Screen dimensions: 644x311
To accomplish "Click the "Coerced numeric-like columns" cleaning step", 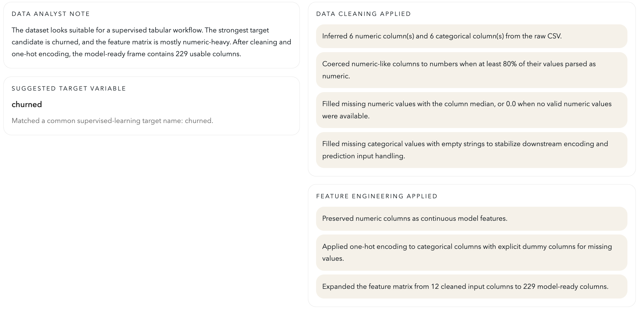I will coord(458,70).
